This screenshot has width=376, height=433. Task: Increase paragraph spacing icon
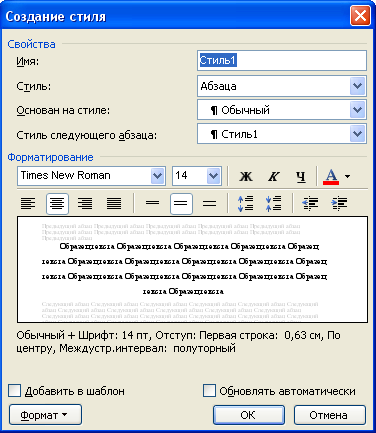[245, 203]
